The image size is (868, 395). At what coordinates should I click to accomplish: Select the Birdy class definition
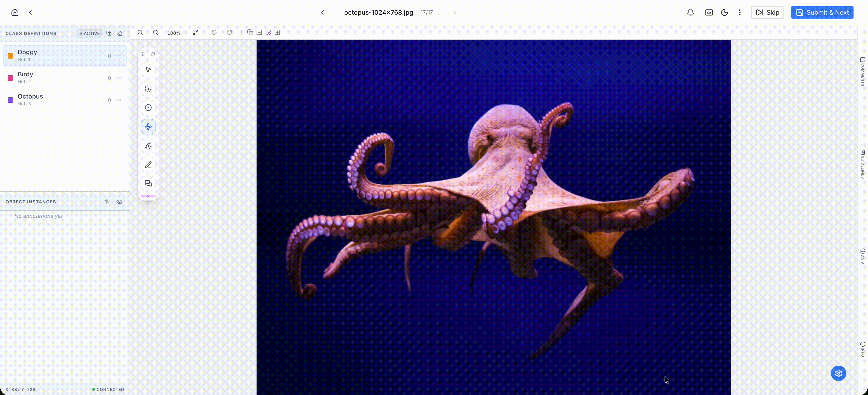click(51, 78)
